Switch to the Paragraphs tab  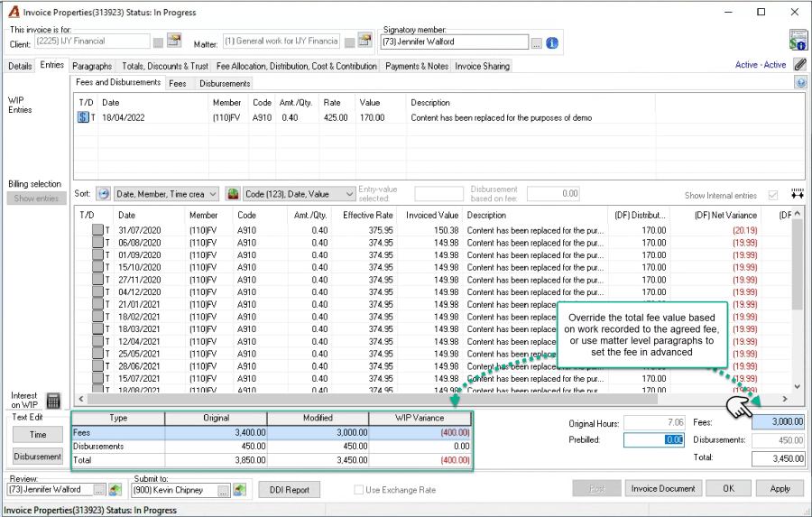coord(92,66)
